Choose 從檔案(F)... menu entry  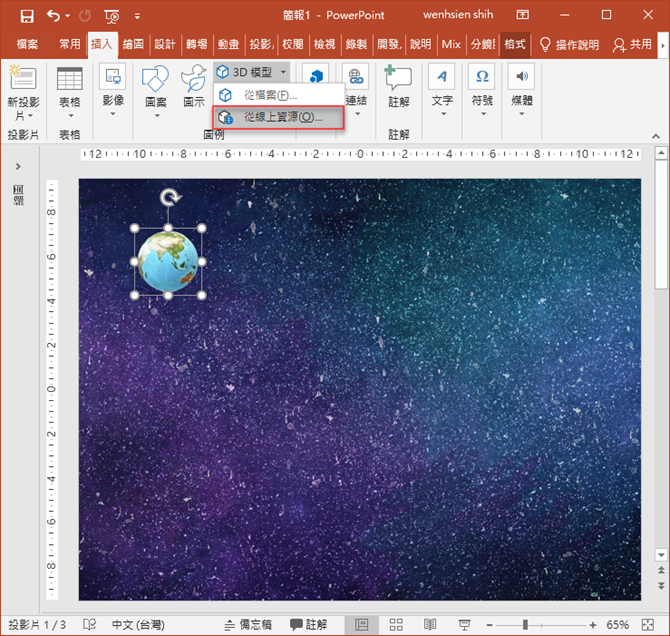(x=279, y=94)
